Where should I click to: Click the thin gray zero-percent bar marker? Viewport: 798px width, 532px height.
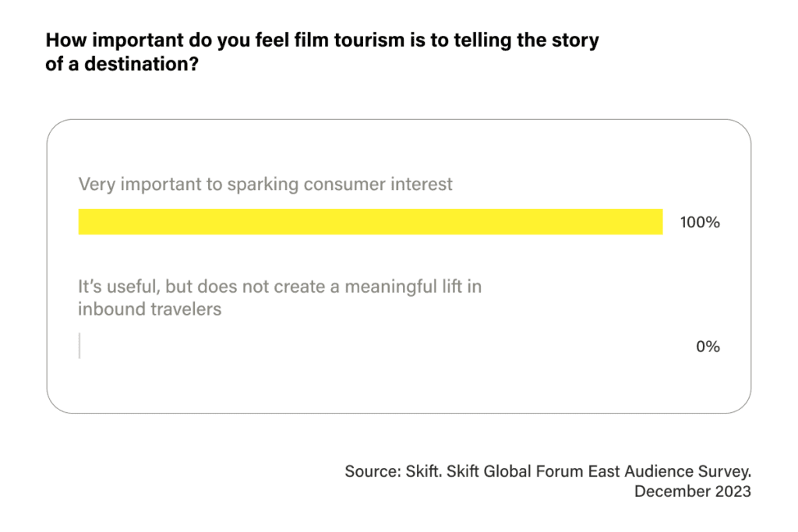79,346
